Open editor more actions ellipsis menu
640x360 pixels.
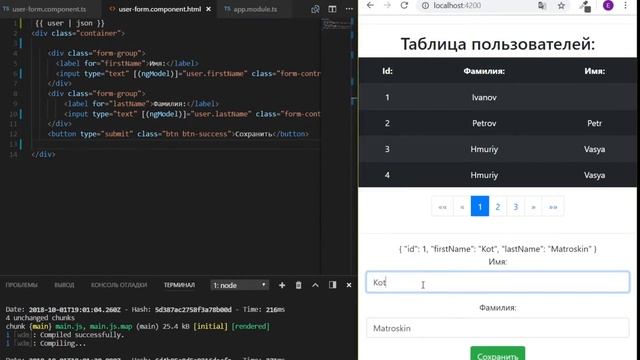click(349, 9)
